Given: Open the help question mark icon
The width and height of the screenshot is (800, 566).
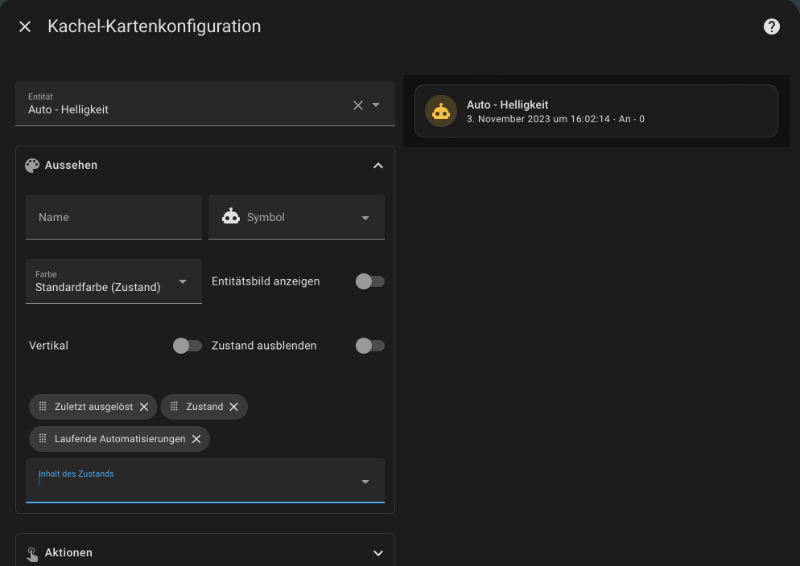Looking at the screenshot, I should point(772,27).
